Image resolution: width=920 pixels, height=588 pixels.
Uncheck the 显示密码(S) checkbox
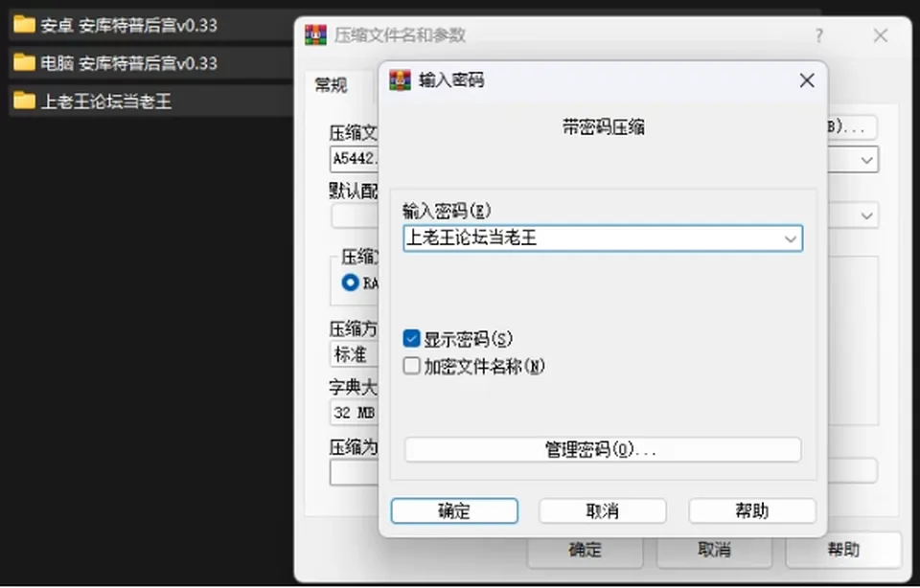[x=412, y=338]
